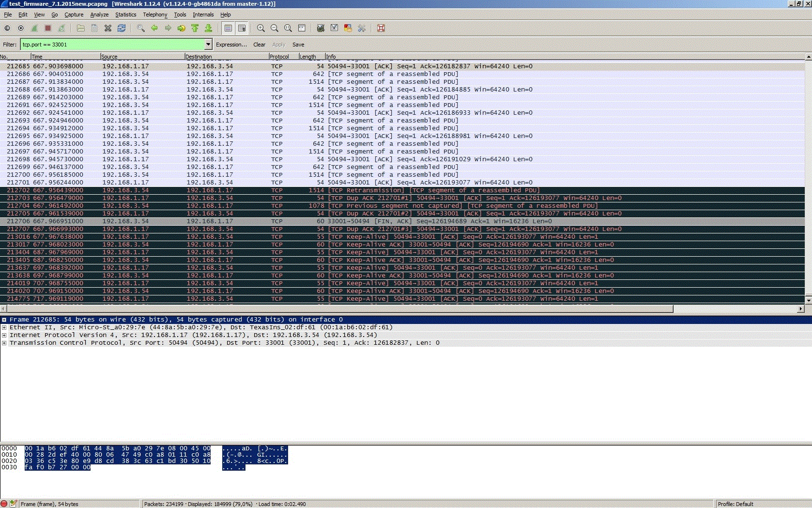Go forward in packet history
The height and width of the screenshot is (508, 812).
168,28
